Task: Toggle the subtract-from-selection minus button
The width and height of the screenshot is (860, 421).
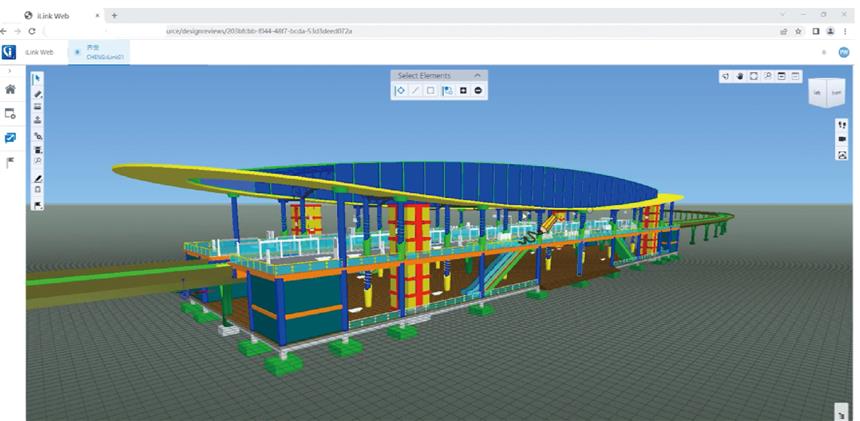Action: tap(479, 91)
